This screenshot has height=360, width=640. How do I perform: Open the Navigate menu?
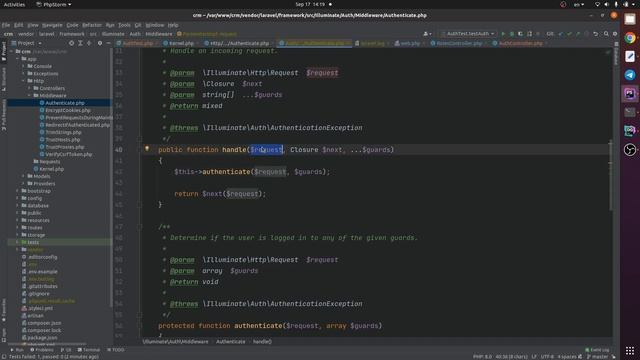pos(52,25)
